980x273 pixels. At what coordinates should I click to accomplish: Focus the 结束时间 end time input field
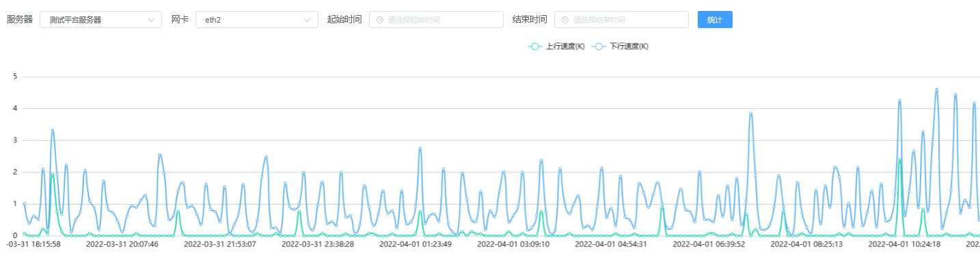pos(621,20)
